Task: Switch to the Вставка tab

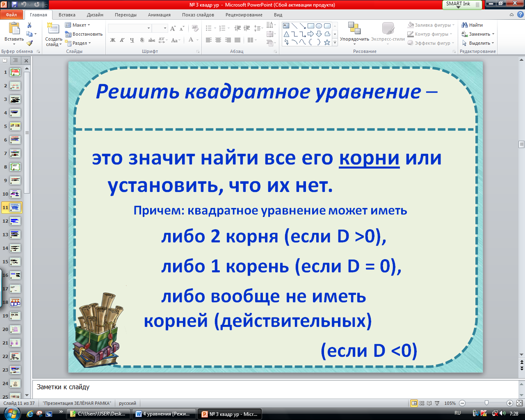Action: (x=67, y=15)
